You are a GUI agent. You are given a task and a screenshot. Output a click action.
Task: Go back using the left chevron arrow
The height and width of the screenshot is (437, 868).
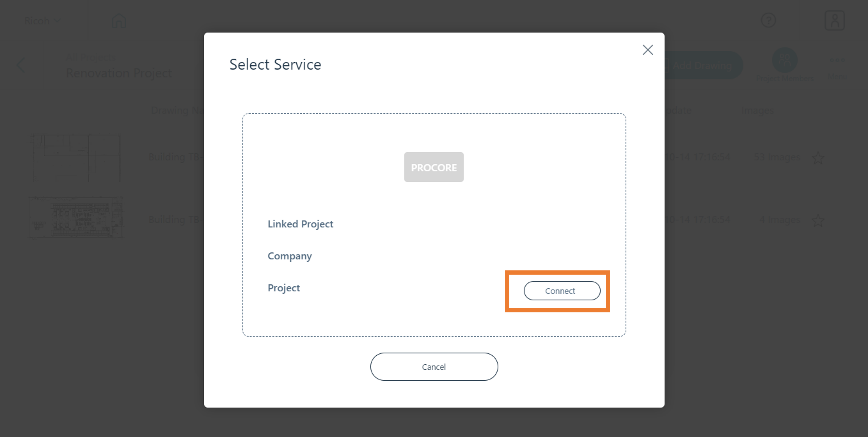21,64
